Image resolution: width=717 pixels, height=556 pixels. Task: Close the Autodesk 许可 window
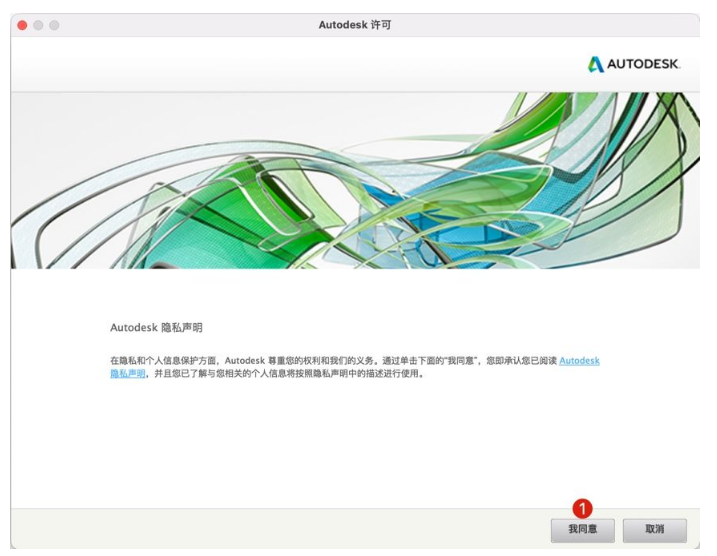(22, 25)
